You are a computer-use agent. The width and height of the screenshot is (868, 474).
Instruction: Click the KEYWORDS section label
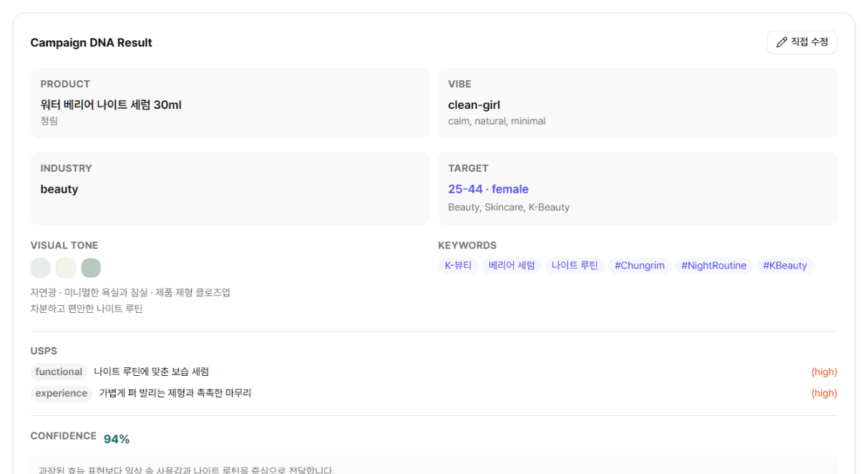tap(467, 245)
